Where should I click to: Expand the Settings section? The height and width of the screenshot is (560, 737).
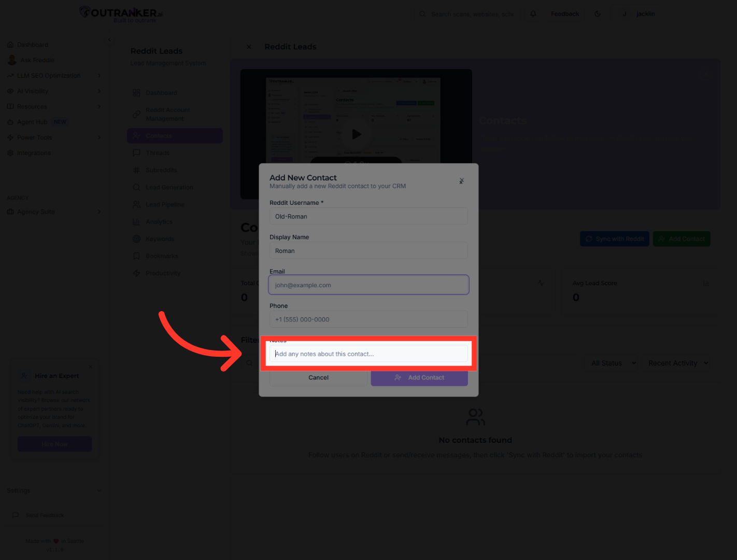point(54,491)
